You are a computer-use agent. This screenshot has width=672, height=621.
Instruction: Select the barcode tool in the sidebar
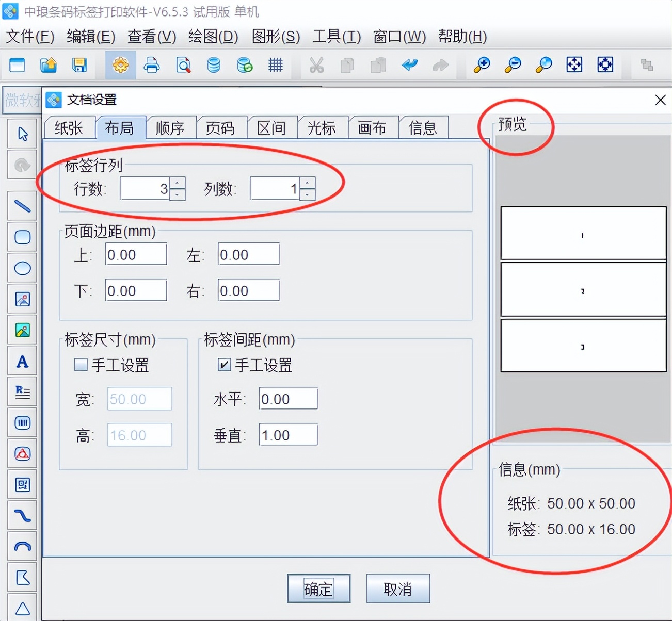pos(22,422)
